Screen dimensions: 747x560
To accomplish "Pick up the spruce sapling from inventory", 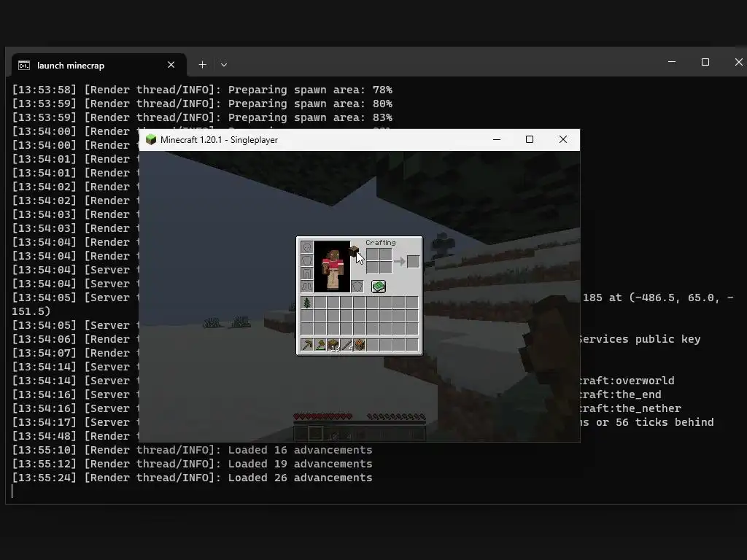I will 307,303.
